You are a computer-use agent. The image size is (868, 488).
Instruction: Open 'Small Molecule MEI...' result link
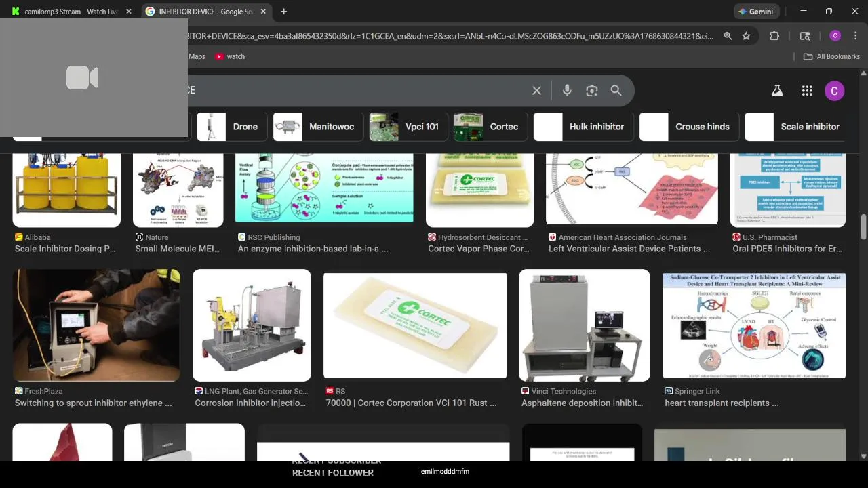[x=178, y=249]
